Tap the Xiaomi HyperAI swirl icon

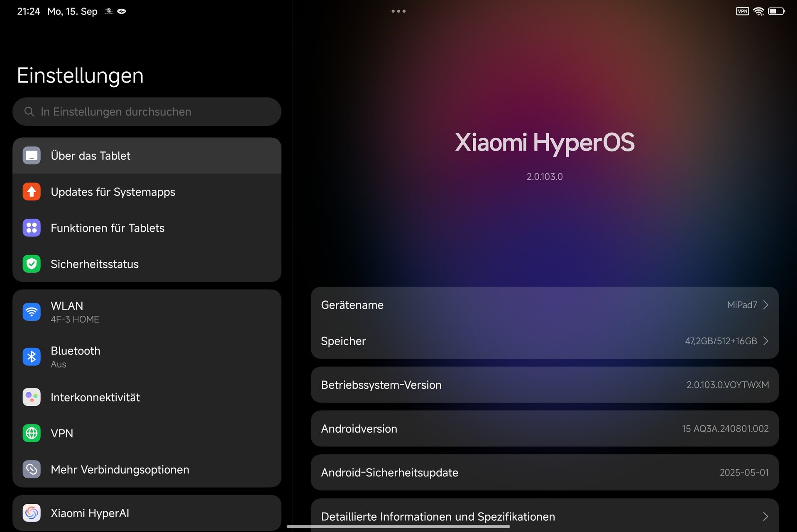click(x=32, y=513)
